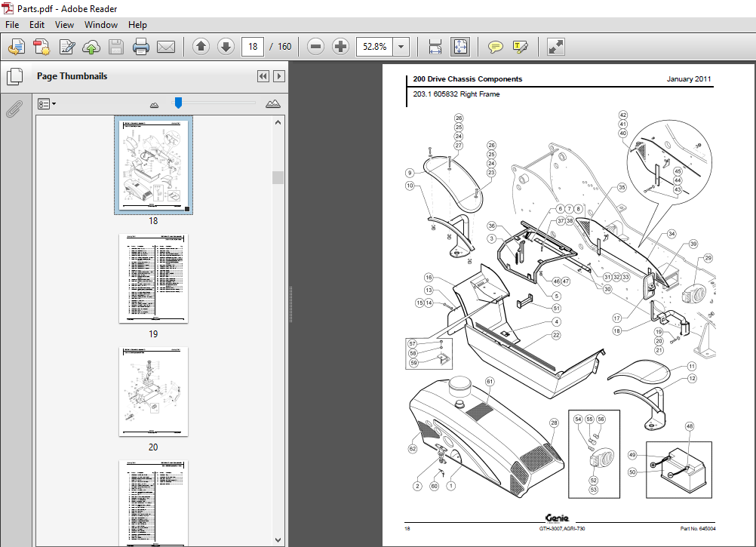Click the thumbnail scrollbar thumb
Screen dimensions: 756x547
(x=278, y=177)
